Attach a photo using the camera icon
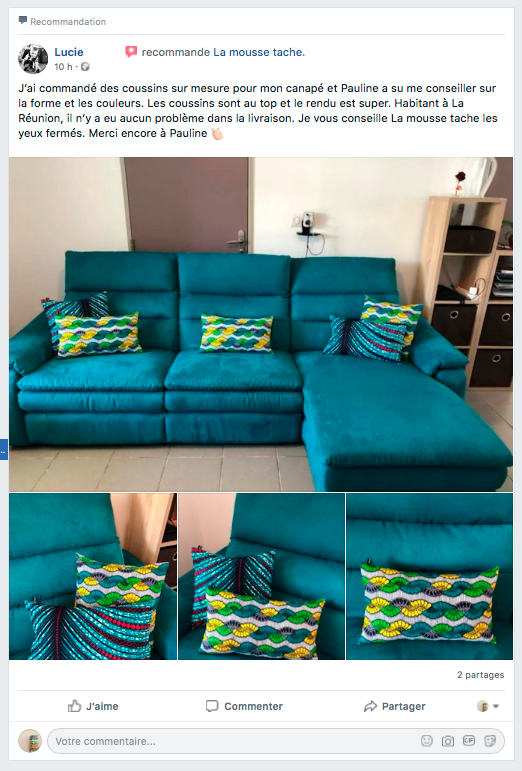This screenshot has width=522, height=771. (x=448, y=741)
